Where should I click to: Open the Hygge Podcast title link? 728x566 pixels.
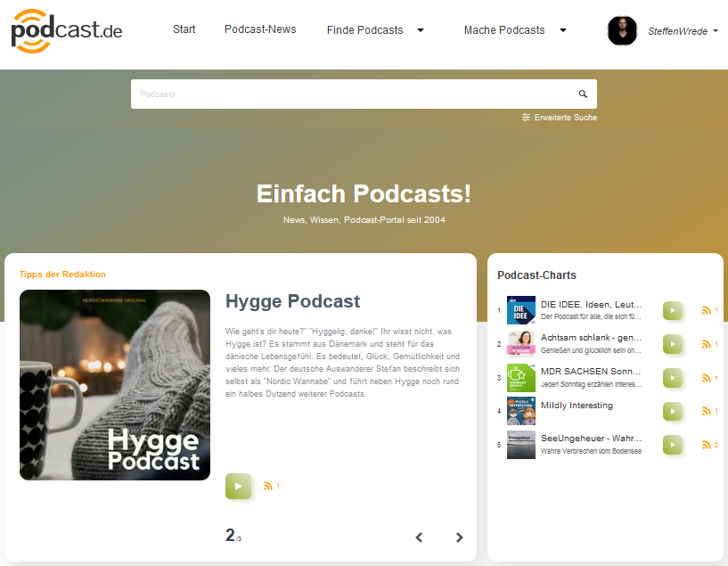pos(292,301)
